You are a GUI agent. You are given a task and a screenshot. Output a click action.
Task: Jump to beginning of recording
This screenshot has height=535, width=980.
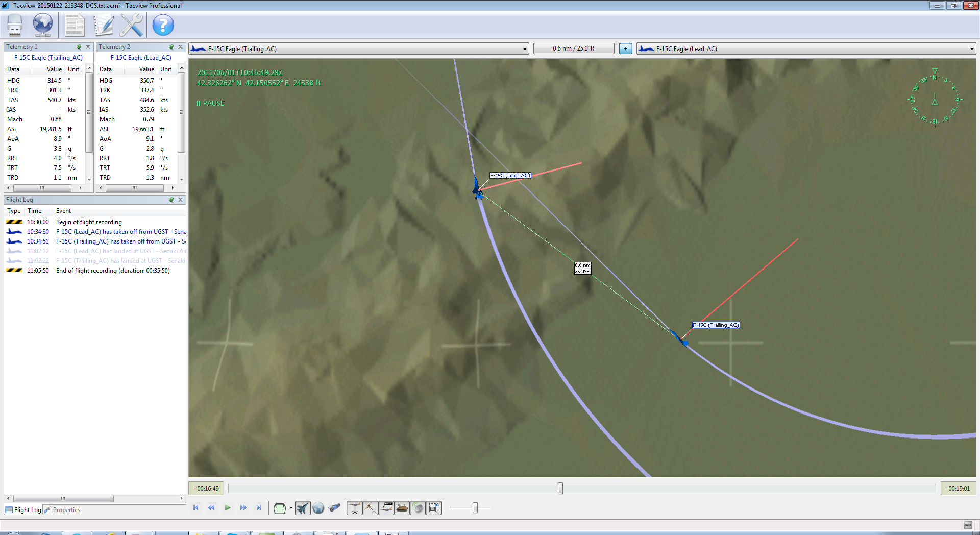(x=195, y=508)
